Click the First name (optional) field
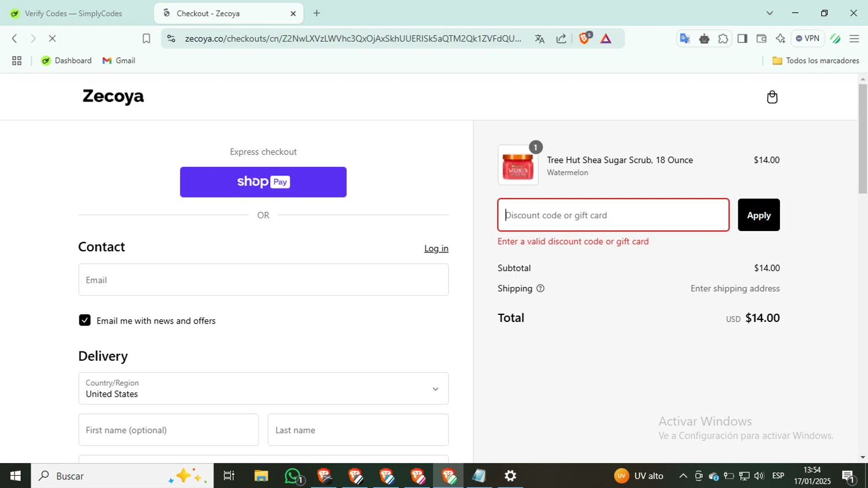The height and width of the screenshot is (488, 868). pos(168,430)
